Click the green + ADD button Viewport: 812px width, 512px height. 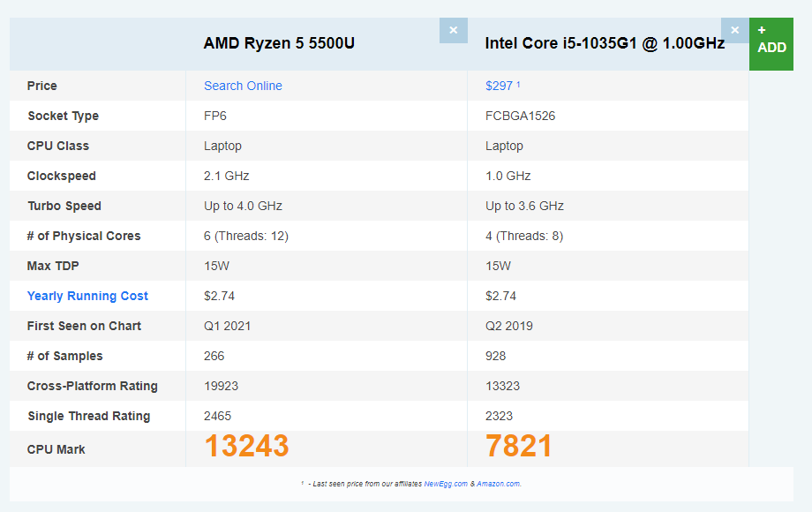click(x=771, y=41)
